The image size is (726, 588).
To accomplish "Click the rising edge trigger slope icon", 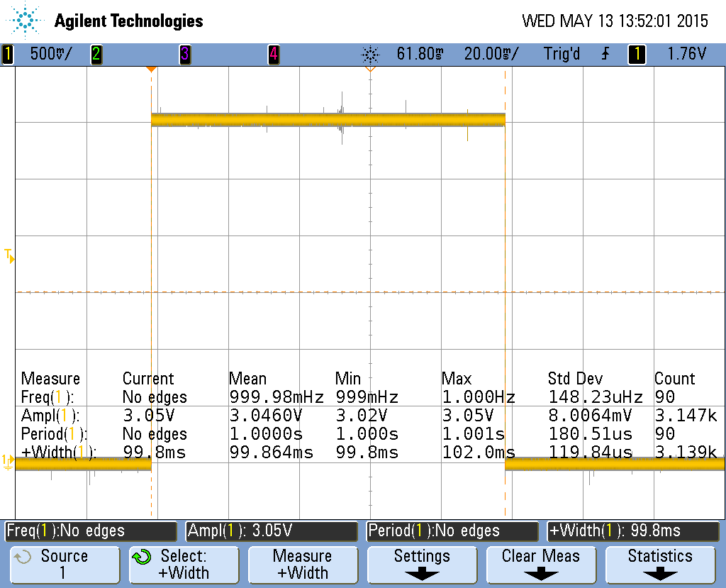I will (x=605, y=54).
